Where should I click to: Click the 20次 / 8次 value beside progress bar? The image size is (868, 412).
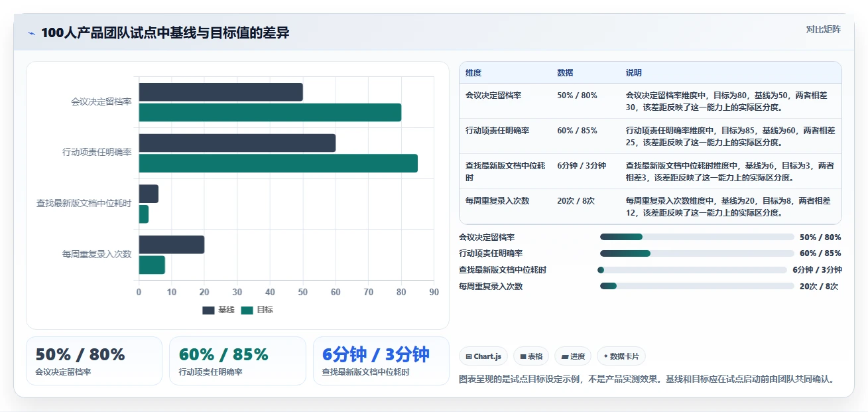(x=819, y=287)
